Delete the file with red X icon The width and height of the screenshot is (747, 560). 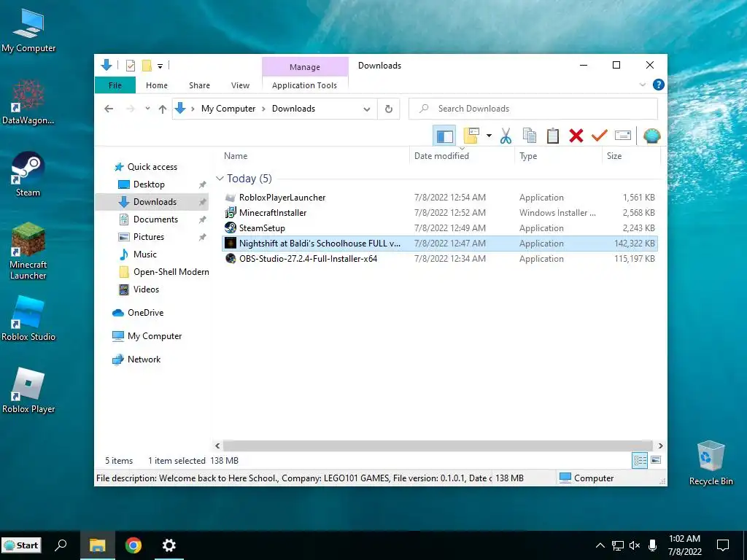point(576,136)
